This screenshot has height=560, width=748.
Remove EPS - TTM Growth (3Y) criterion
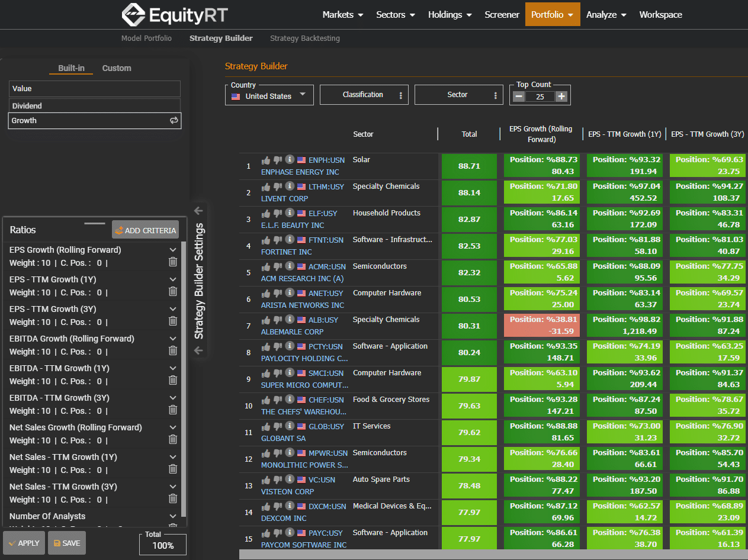pyautogui.click(x=173, y=321)
